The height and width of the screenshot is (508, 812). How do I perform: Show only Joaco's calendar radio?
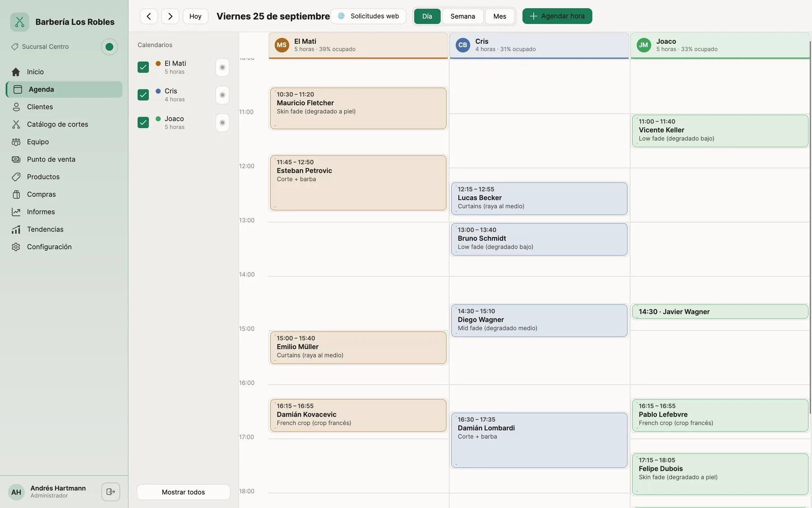pyautogui.click(x=222, y=122)
